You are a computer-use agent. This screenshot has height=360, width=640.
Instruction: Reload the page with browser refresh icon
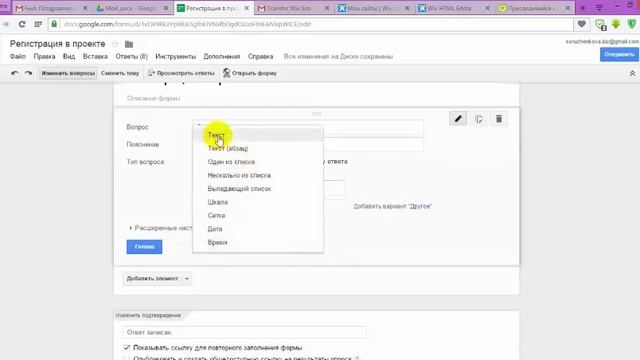point(22,24)
